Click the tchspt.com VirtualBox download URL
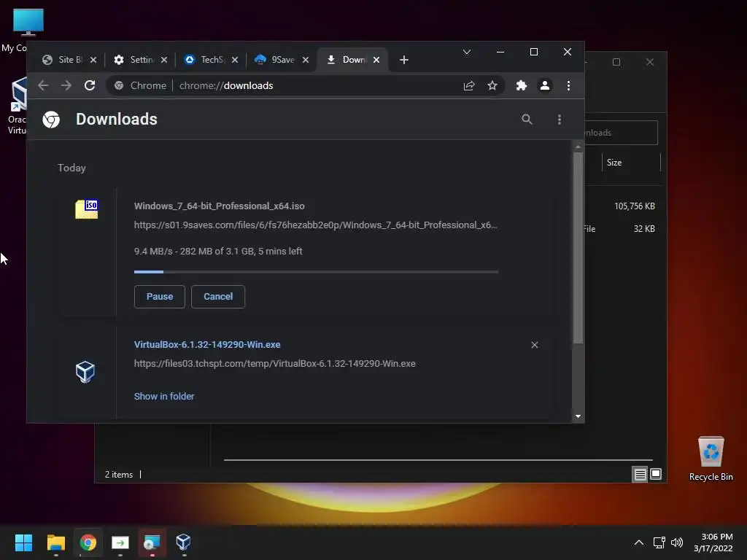The width and height of the screenshot is (747, 560). click(x=275, y=364)
